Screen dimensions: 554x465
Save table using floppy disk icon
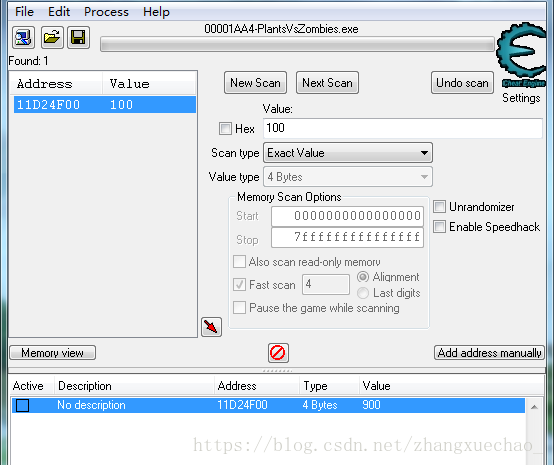pos(78,37)
